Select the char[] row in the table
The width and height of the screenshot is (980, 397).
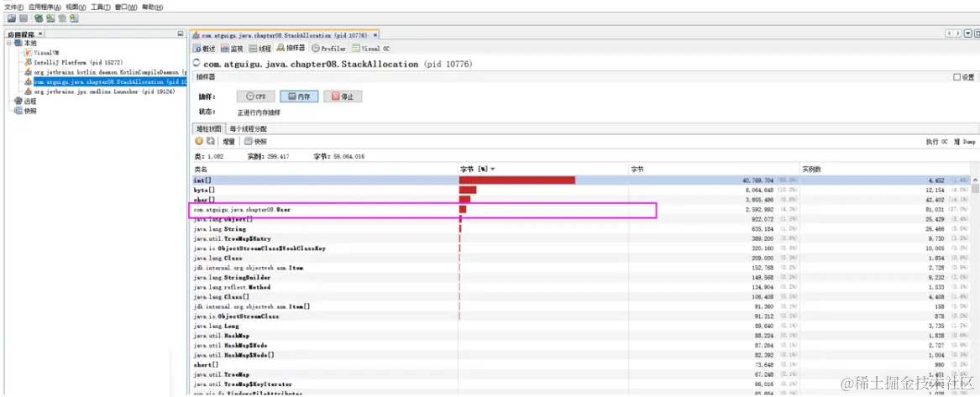(x=581, y=199)
